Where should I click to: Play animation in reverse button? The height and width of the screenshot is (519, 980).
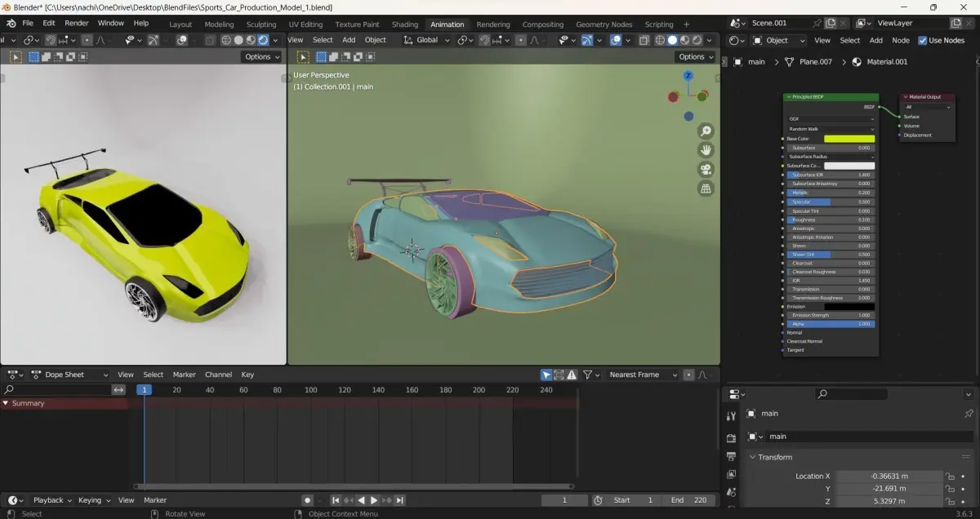tap(361, 500)
